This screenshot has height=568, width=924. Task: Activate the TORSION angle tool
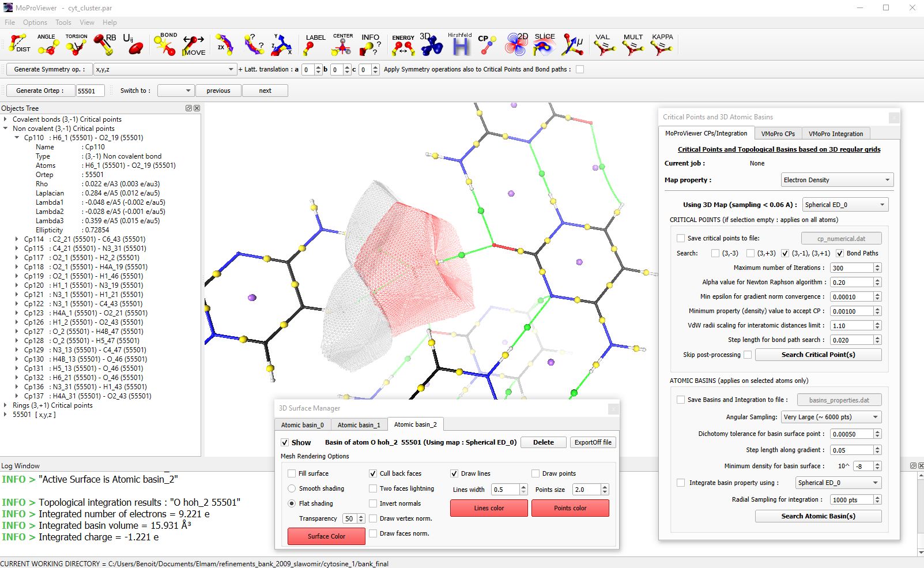[x=76, y=44]
